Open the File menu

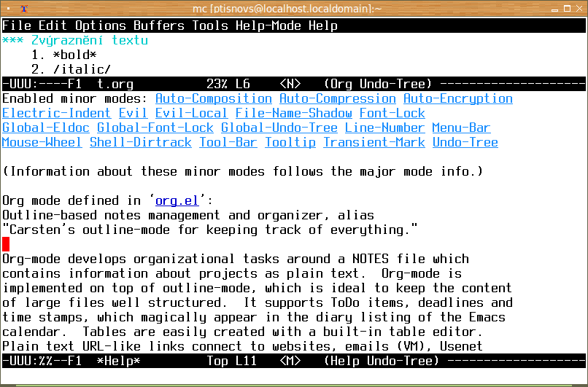point(17,26)
